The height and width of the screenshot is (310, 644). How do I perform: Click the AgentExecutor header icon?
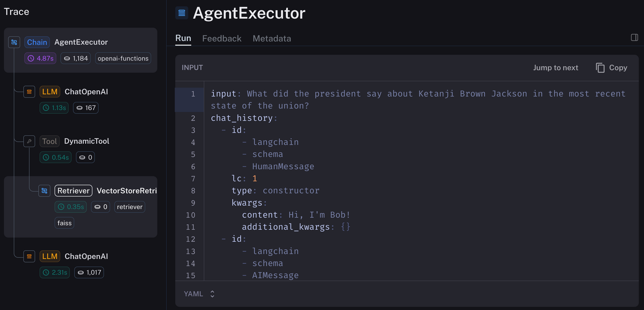(x=182, y=13)
